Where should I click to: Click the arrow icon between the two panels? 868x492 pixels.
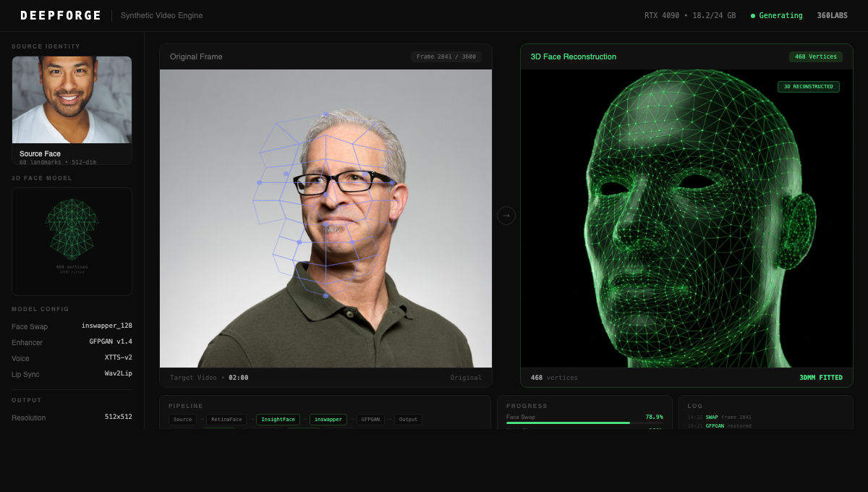(x=506, y=215)
